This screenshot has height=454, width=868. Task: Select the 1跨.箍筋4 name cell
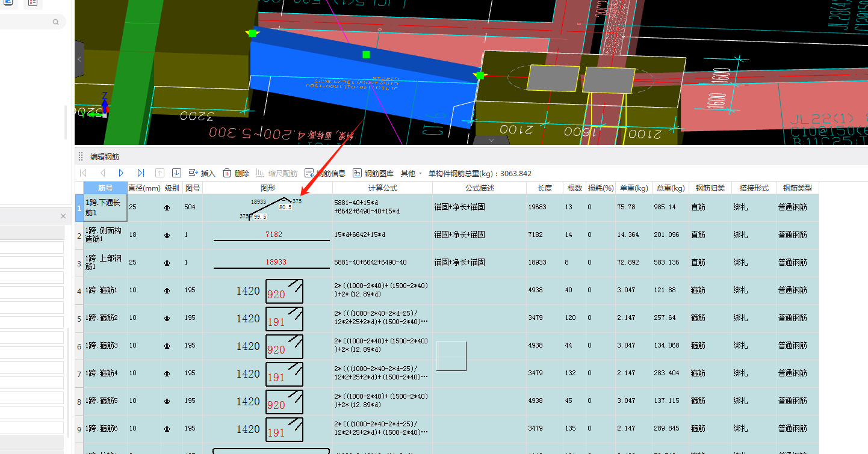(105, 374)
